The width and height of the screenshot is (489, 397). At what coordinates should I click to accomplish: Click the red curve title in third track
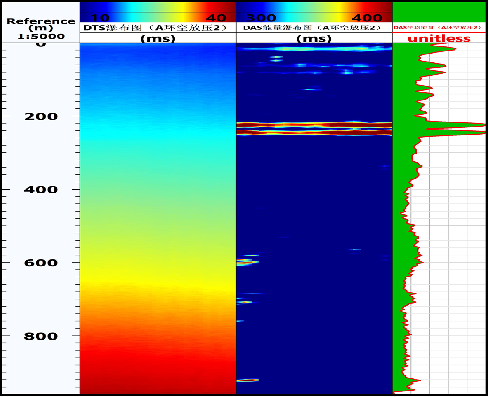pyautogui.click(x=437, y=27)
